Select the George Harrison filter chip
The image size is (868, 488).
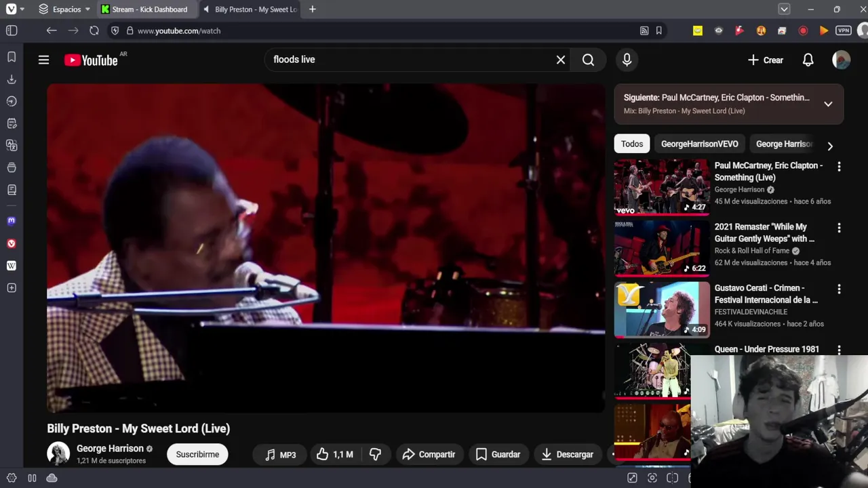point(784,144)
